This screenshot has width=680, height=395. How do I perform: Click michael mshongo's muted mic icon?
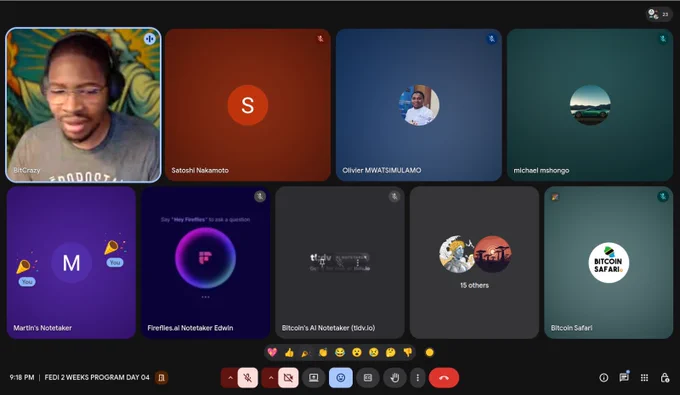pyautogui.click(x=663, y=39)
